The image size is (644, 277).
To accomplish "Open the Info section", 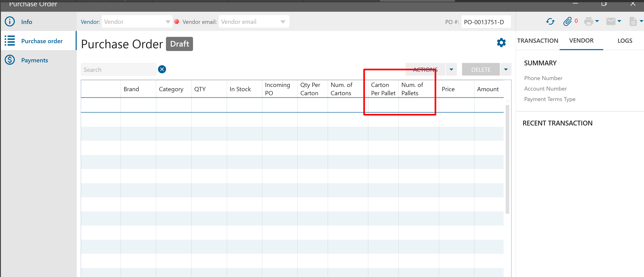I will (x=26, y=22).
